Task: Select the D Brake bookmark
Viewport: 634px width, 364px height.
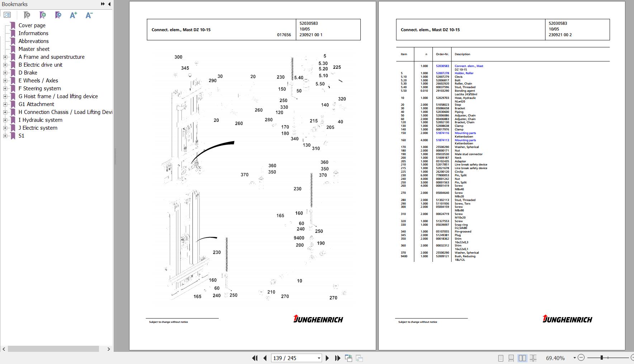Action: [28, 73]
